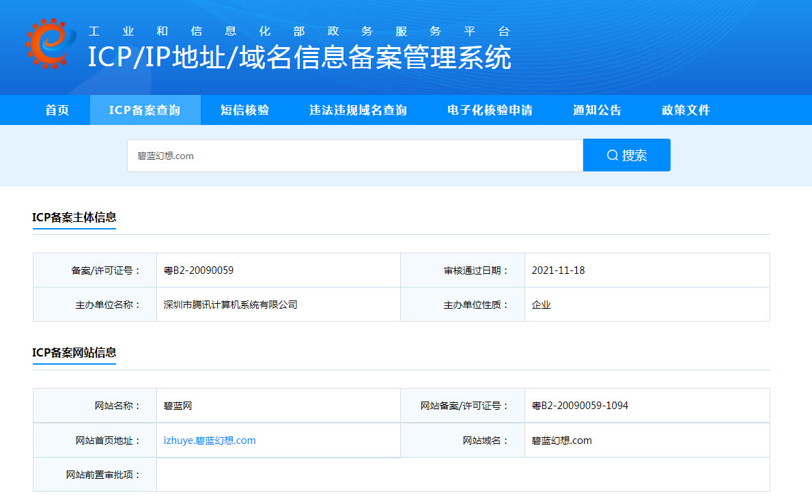
Task: Click the 搜索 search button
Action: (626, 155)
